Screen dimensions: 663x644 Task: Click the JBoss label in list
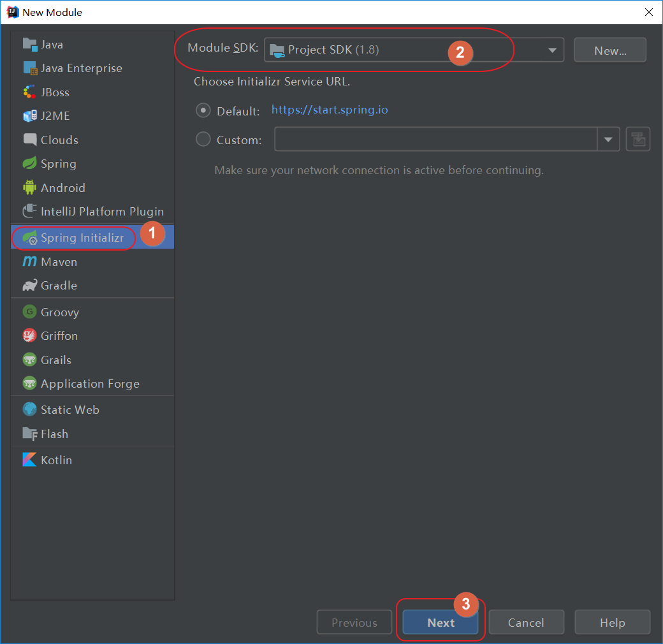[55, 92]
